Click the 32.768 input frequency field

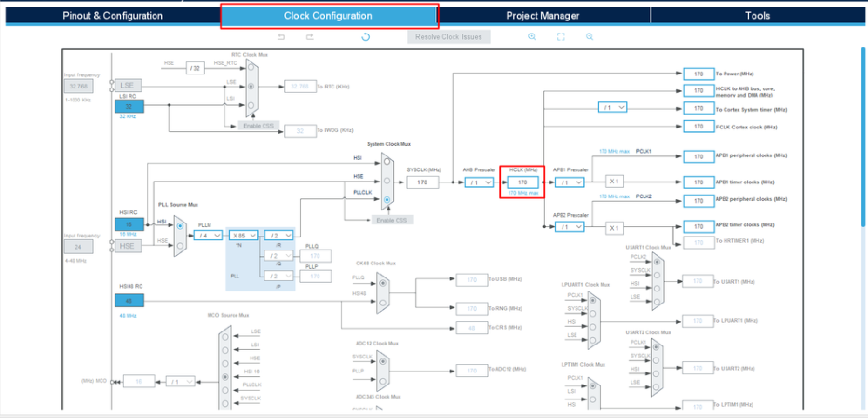point(78,87)
